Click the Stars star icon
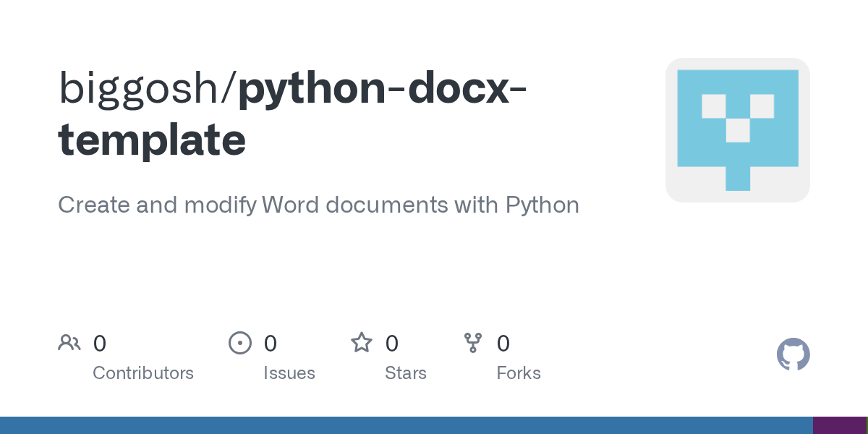The width and height of the screenshot is (868, 434). point(362,342)
